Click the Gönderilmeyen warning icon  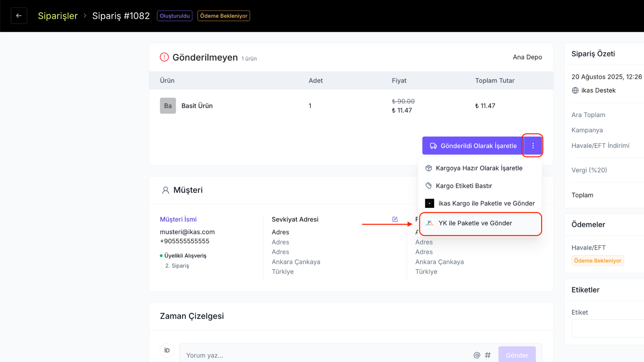pyautogui.click(x=164, y=57)
